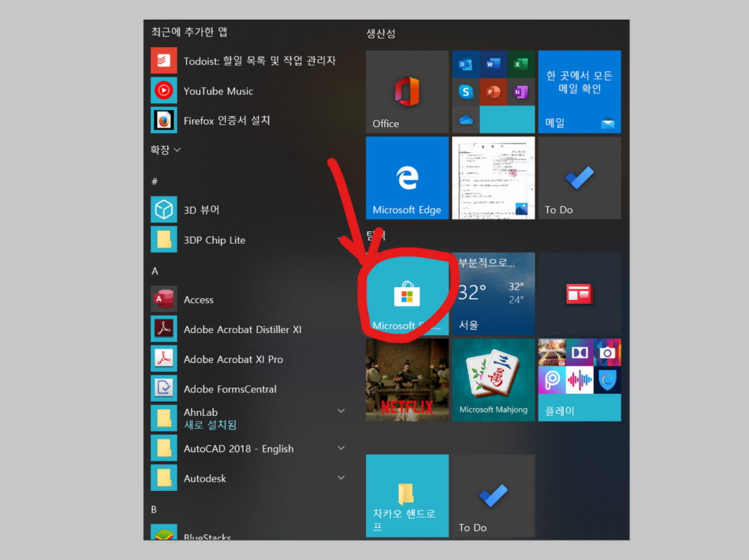Open PowerPoint in the Office apps tile
Image resolution: width=749 pixels, height=560 pixels.
click(493, 92)
